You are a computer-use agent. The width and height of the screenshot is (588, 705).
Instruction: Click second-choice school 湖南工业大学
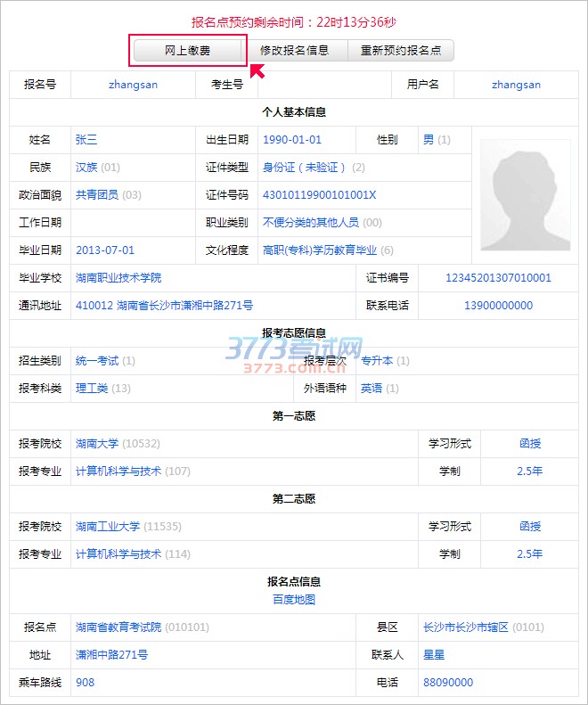tap(108, 527)
